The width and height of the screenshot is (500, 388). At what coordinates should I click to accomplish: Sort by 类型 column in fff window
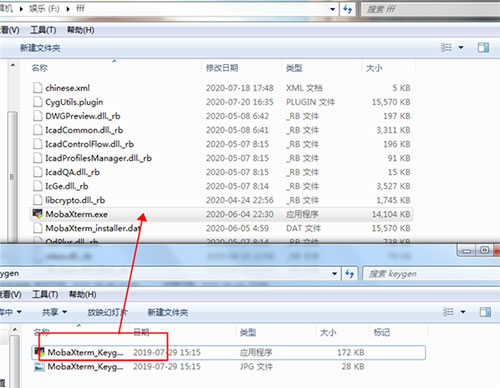tap(294, 68)
